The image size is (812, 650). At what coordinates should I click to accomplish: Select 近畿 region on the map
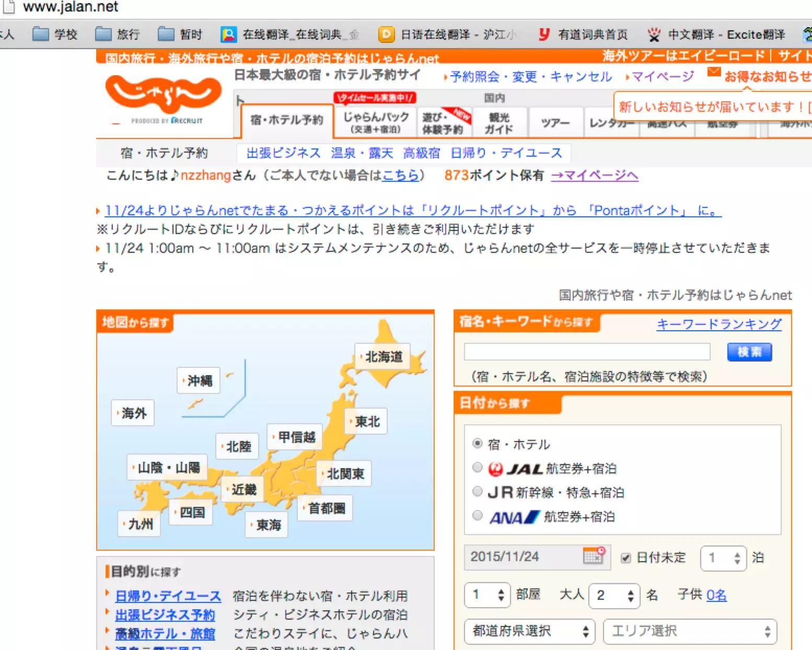click(x=242, y=489)
